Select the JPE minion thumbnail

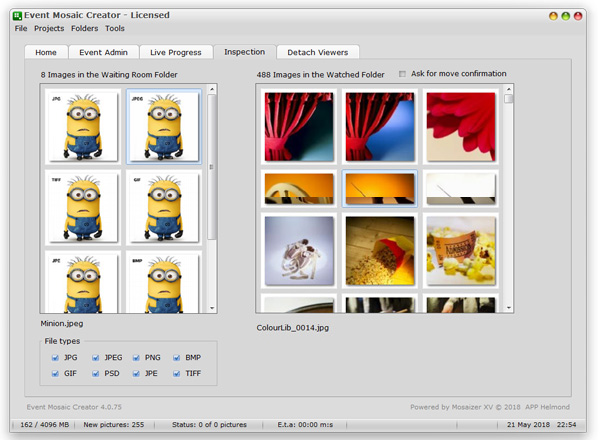83,282
